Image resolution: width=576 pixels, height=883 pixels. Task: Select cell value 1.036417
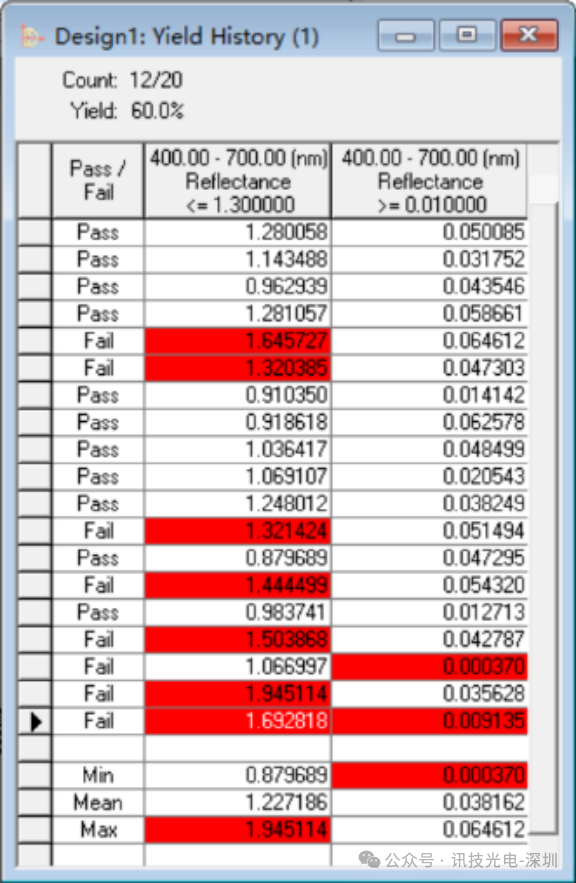tap(238, 449)
